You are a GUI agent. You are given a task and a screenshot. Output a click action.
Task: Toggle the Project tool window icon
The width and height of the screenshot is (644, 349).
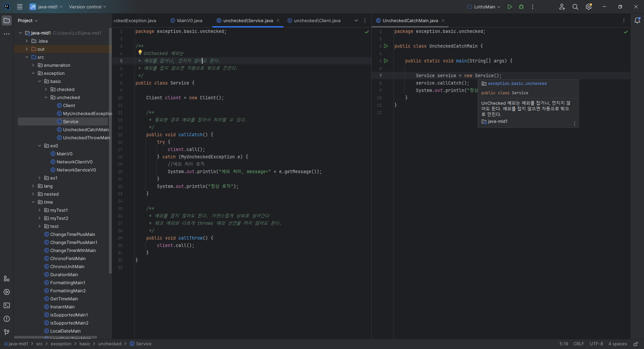tap(7, 20)
